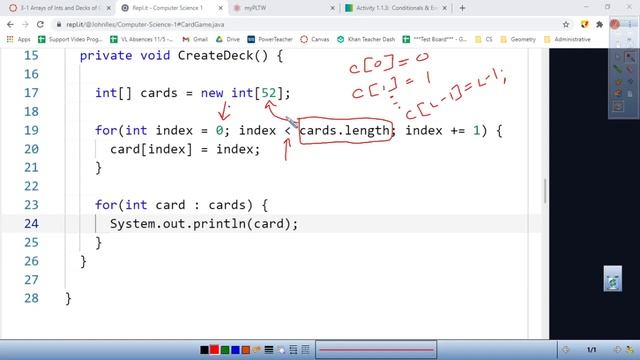This screenshot has height=360, width=640.
Task: Click the recycle bin icon on right
Action: pos(613,279)
